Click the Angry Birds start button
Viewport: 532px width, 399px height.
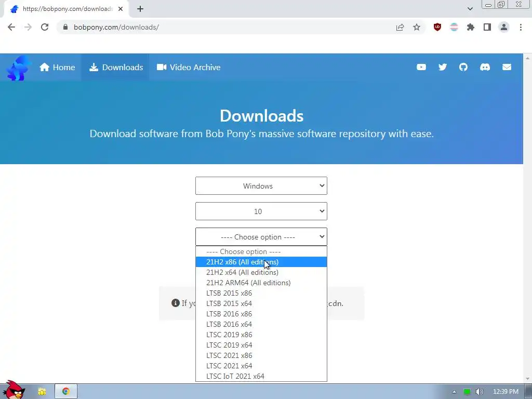click(14, 390)
